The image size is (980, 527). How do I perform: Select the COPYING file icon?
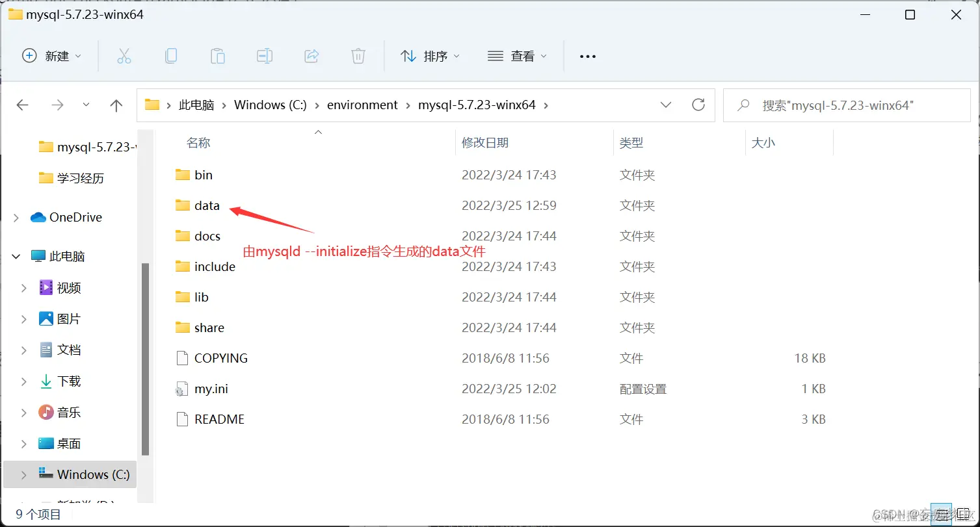(182, 358)
